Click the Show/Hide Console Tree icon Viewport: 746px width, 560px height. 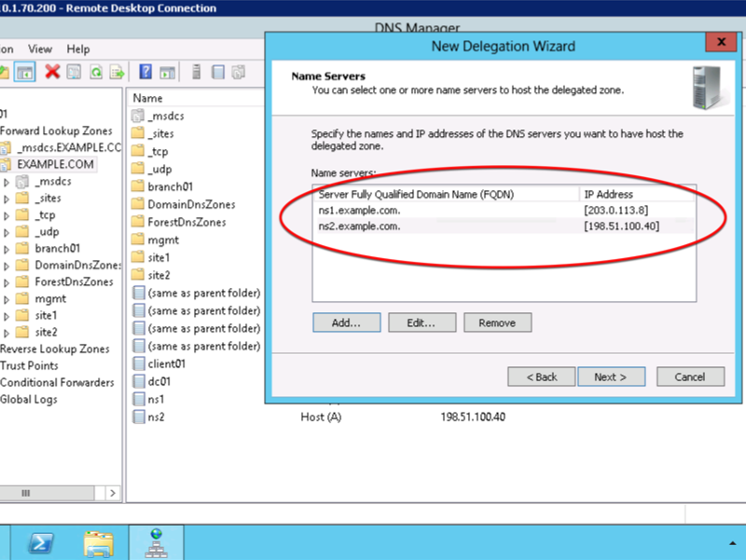[24, 73]
